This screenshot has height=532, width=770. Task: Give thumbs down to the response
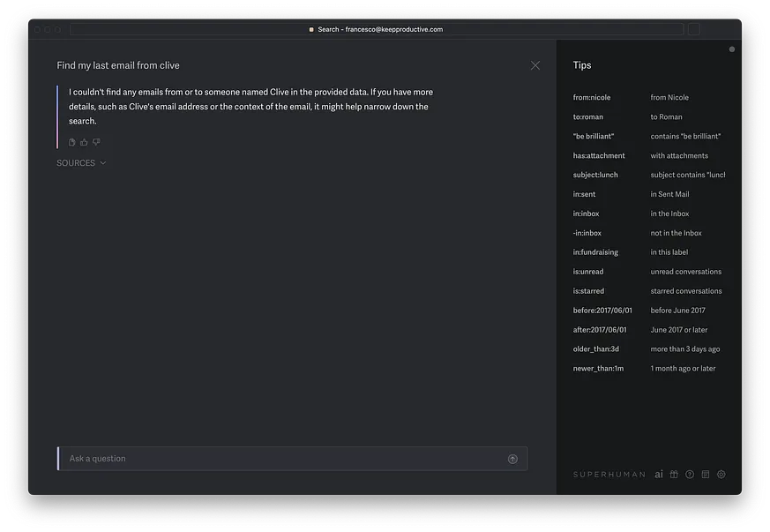96,142
